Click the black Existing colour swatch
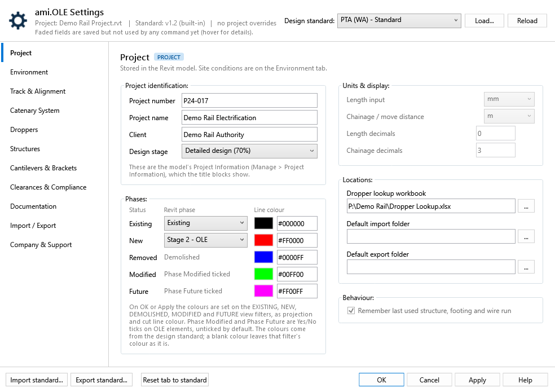555x392 pixels. (264, 223)
